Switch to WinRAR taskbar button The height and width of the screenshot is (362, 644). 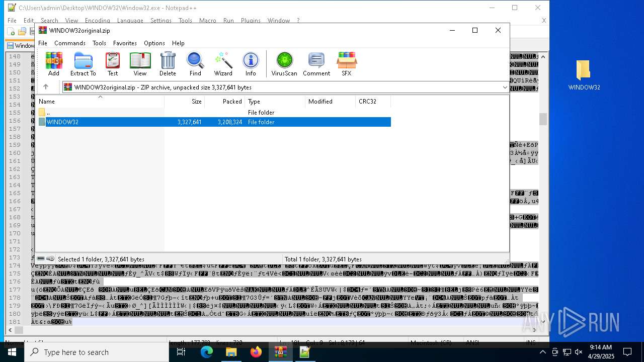pyautogui.click(x=280, y=352)
